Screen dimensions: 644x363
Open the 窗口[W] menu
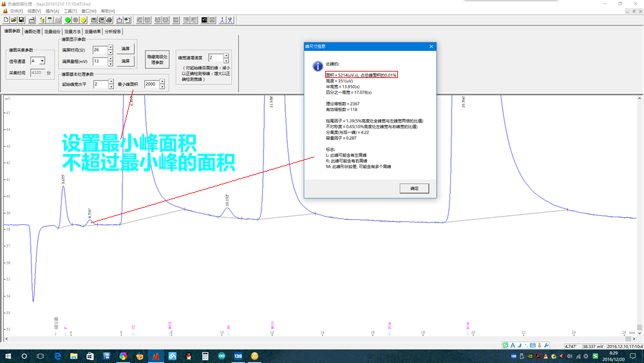click(x=89, y=11)
